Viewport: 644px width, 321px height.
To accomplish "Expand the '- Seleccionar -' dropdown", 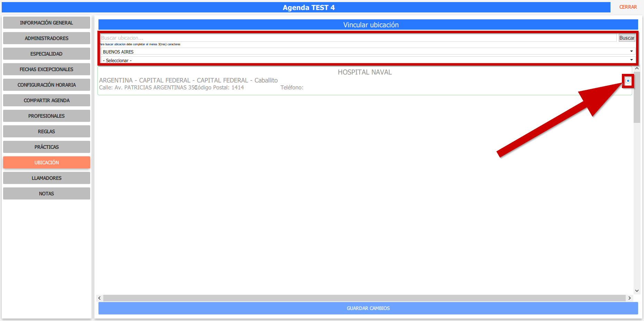I will (x=368, y=60).
